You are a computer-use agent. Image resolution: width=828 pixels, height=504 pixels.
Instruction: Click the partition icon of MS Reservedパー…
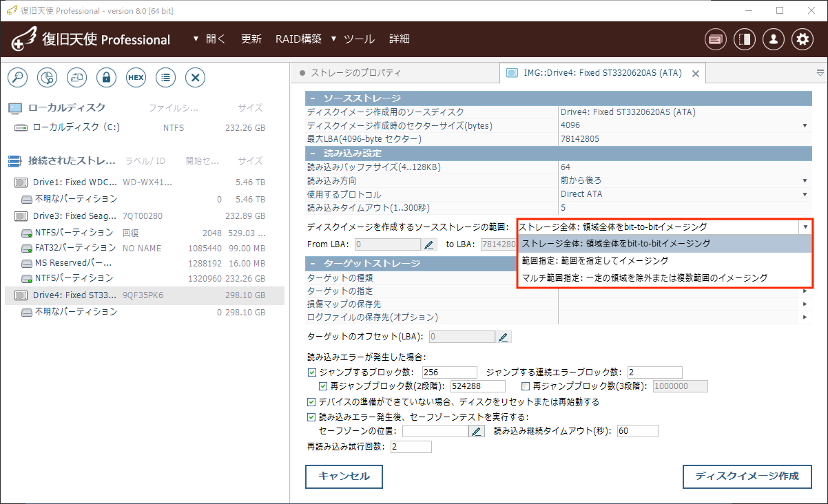27,263
